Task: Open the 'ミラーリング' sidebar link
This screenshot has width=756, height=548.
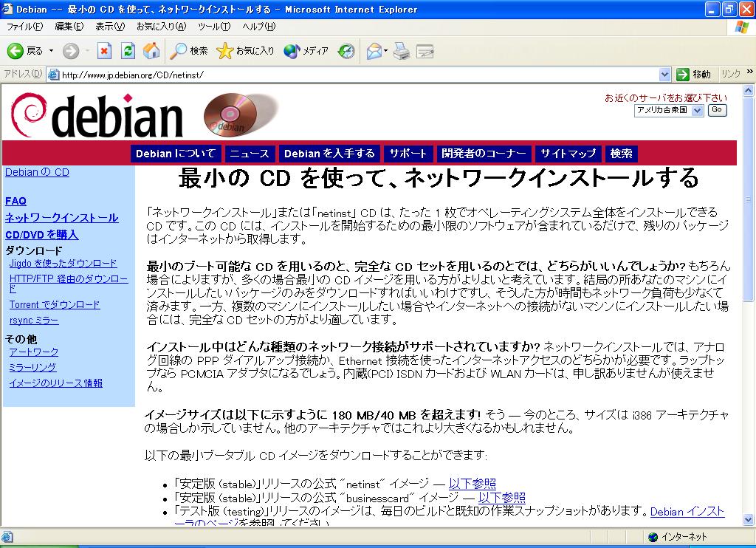Action: pyautogui.click(x=32, y=368)
